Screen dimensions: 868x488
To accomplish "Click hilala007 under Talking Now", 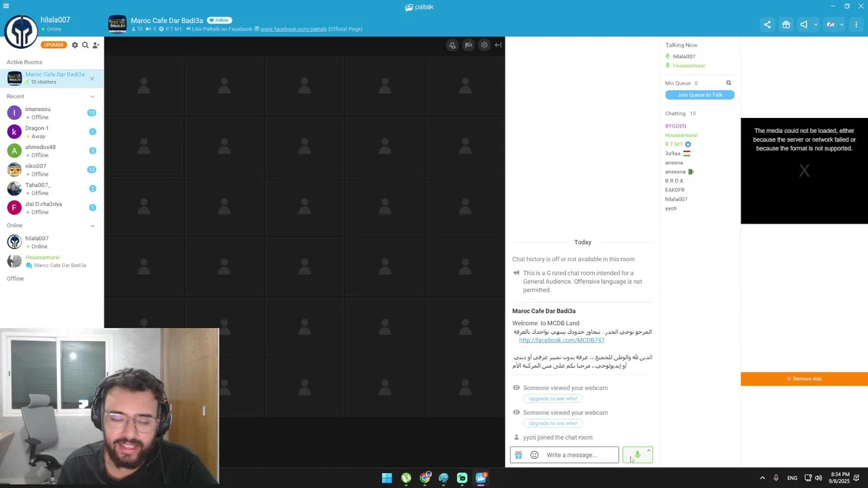I will [684, 56].
